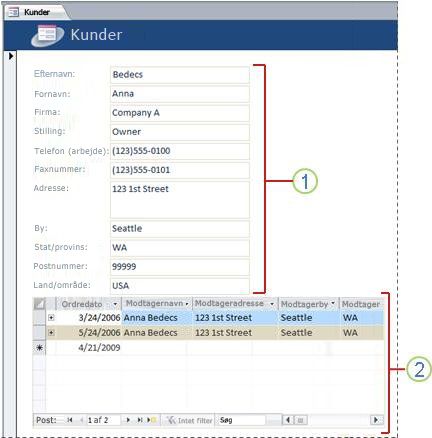Click Seattle in the 3/24/2006 row

point(309,318)
